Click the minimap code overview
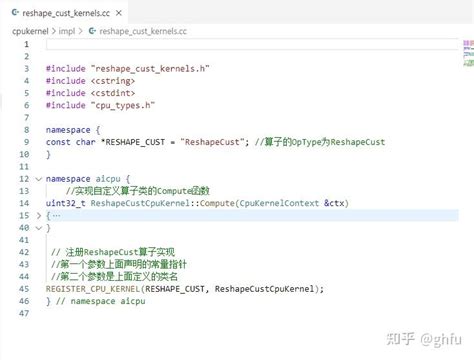Screen dimensions: 474x360 [x=468, y=53]
